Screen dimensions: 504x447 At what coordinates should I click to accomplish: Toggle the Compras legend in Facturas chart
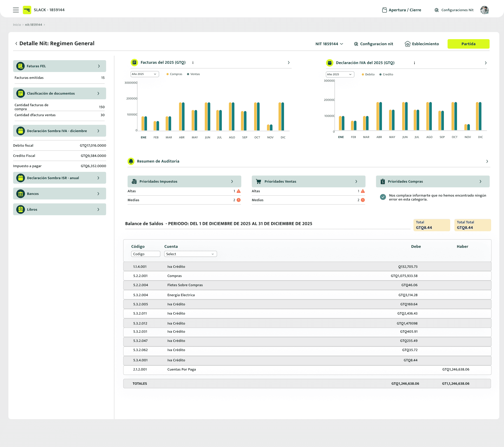click(x=174, y=74)
